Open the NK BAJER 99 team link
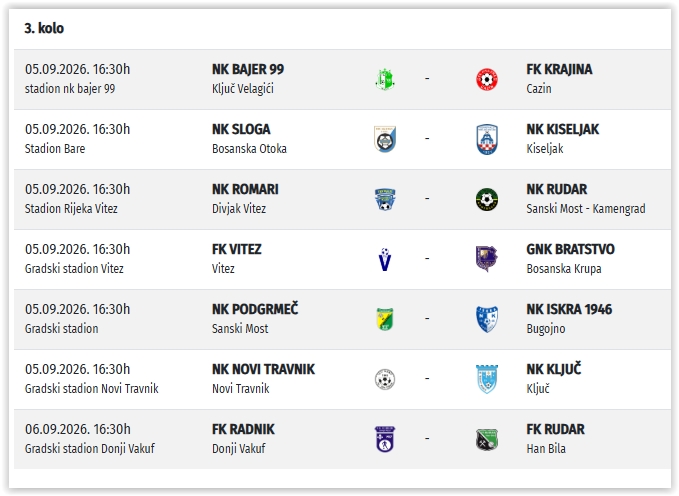The image size is (679, 496). (x=248, y=69)
